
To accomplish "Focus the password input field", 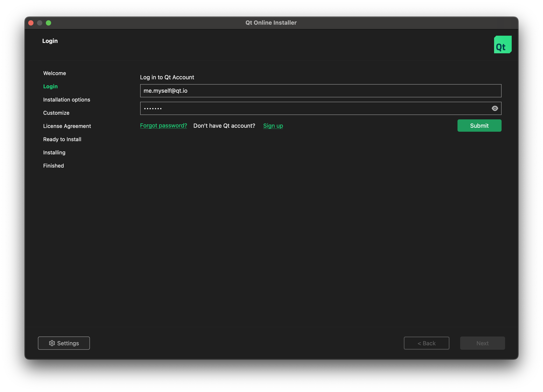I will 321,108.
